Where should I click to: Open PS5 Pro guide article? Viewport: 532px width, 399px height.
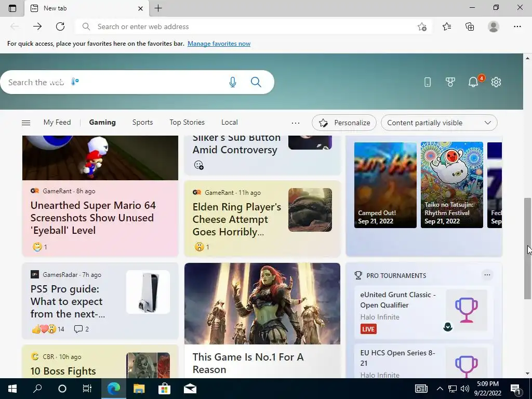pyautogui.click(x=68, y=302)
